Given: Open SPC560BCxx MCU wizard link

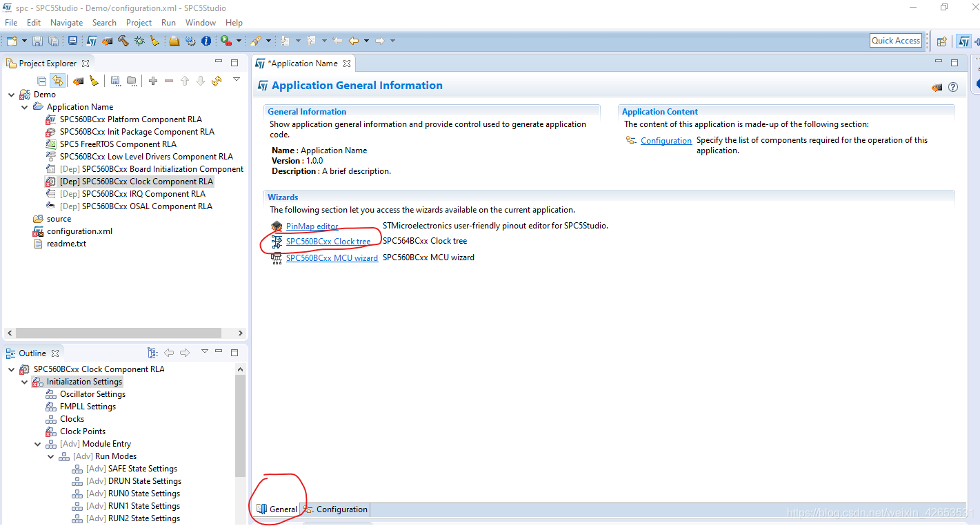Looking at the screenshot, I should click(332, 258).
